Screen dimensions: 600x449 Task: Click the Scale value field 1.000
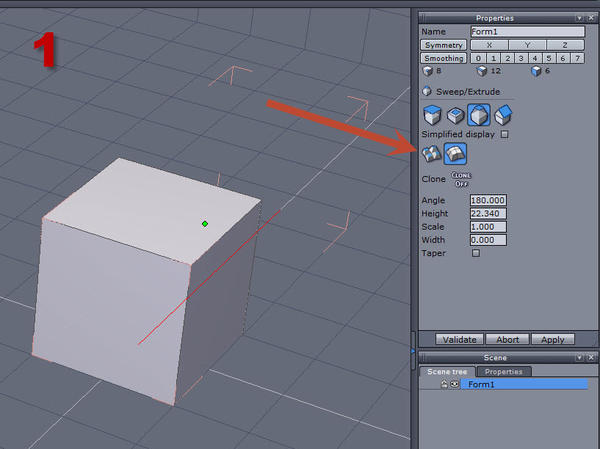[488, 227]
